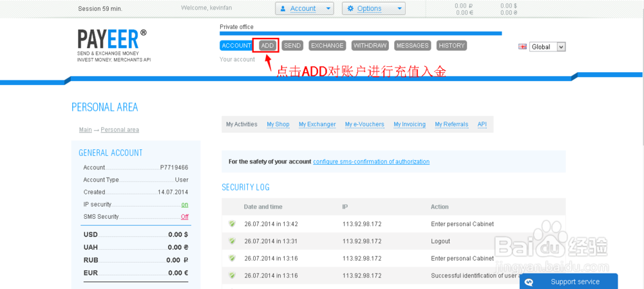Click account number P7719466
Screen dimensions: 644x289
pos(174,167)
